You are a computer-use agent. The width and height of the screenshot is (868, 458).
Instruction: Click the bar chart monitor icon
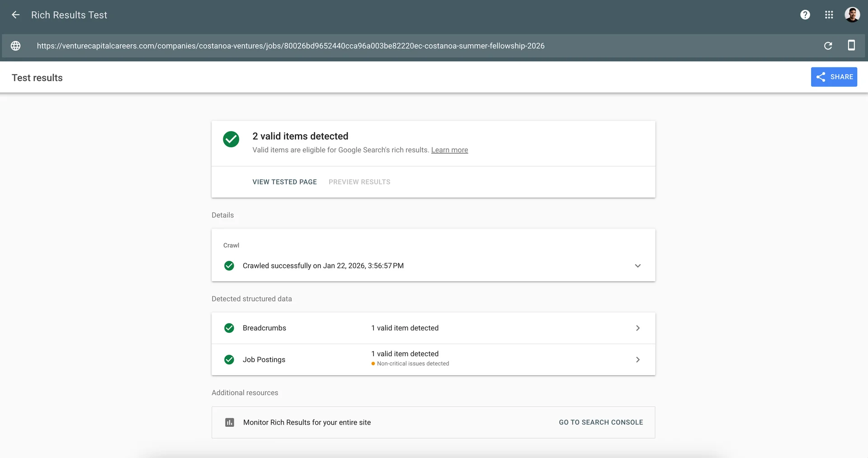[230, 422]
